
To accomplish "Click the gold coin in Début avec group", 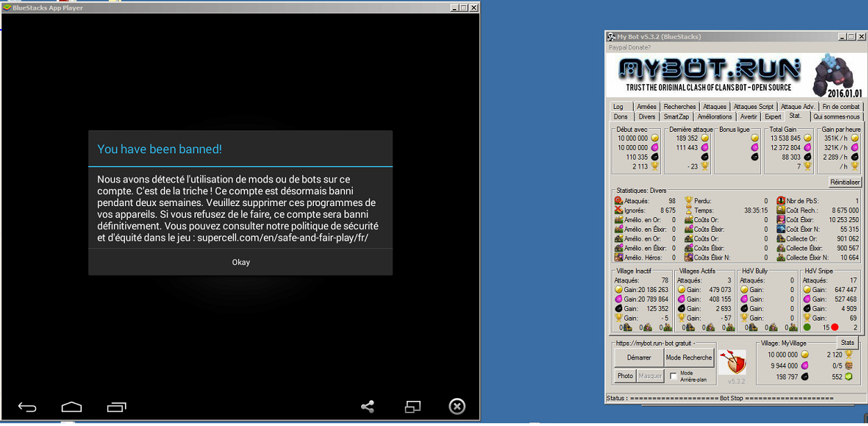I will pyautogui.click(x=654, y=138).
